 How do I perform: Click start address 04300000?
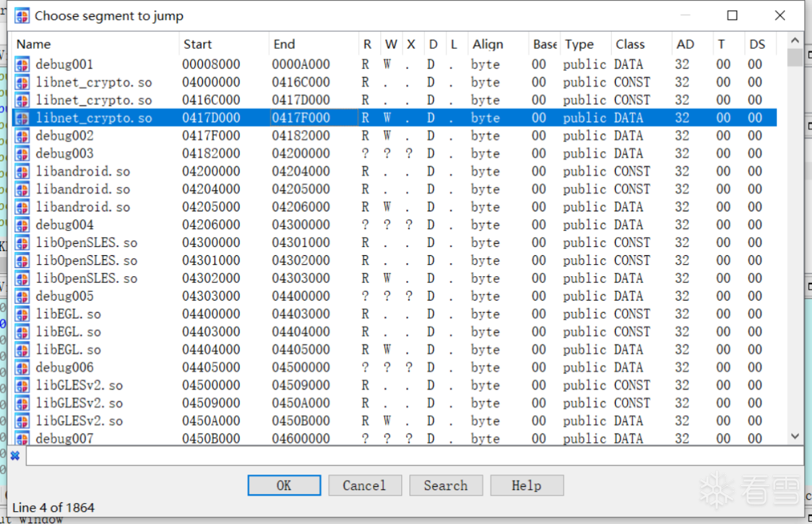pyautogui.click(x=210, y=242)
